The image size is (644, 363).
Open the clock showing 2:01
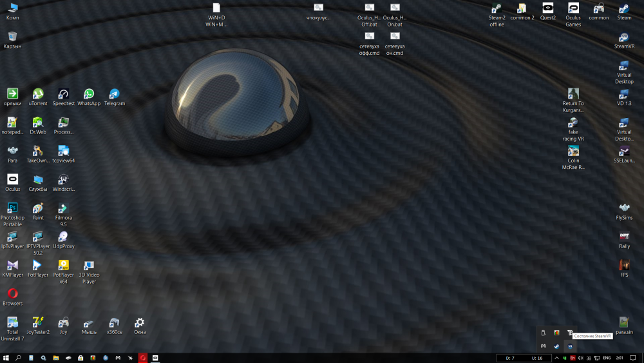[x=620, y=358]
